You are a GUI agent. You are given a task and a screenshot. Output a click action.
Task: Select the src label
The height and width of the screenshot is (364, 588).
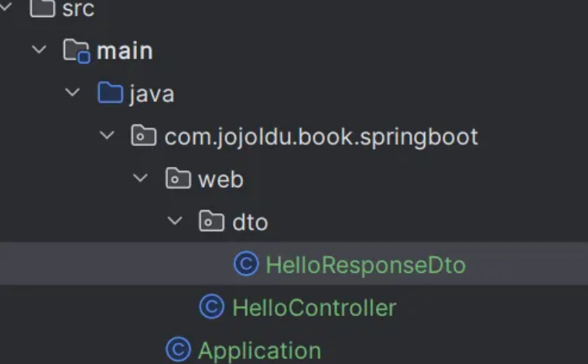tap(78, 9)
